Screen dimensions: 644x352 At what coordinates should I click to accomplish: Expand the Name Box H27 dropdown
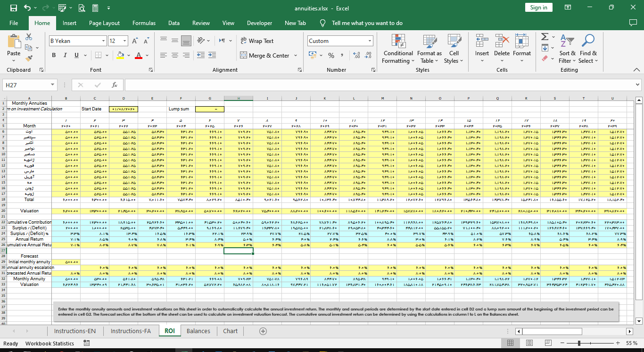click(53, 85)
